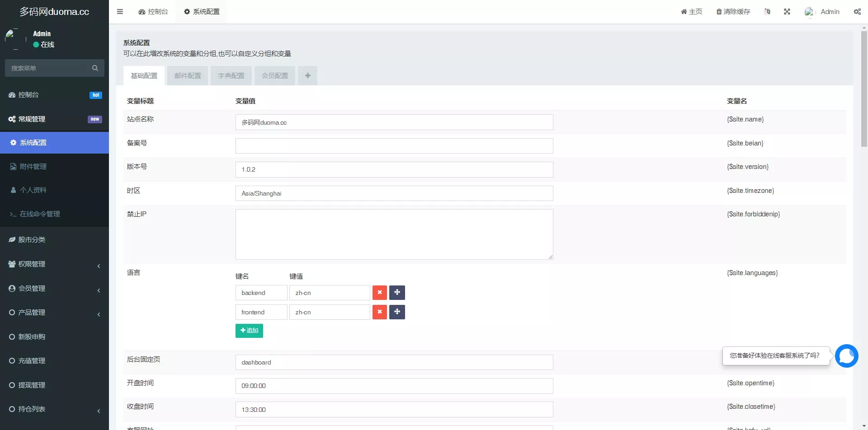
Task: Expand the 权限管理 sidebar menu
Action: tap(54, 264)
